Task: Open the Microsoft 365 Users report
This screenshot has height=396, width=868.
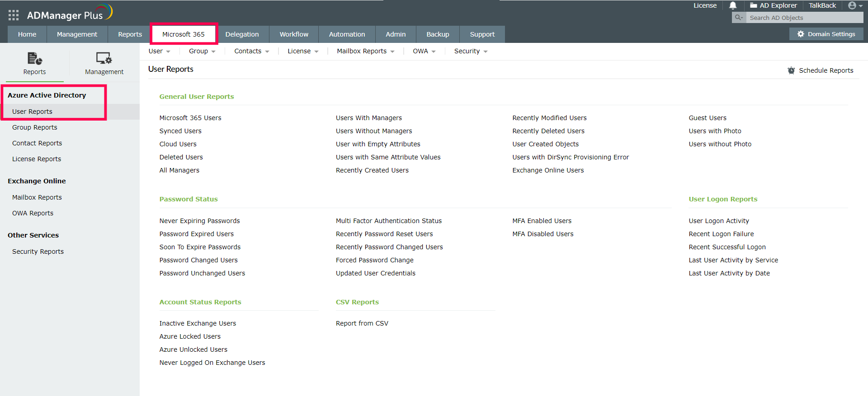Action: (x=190, y=118)
